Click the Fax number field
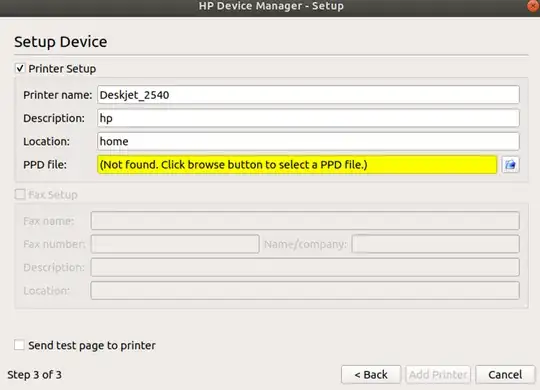This screenshot has width=540, height=390. [175, 244]
